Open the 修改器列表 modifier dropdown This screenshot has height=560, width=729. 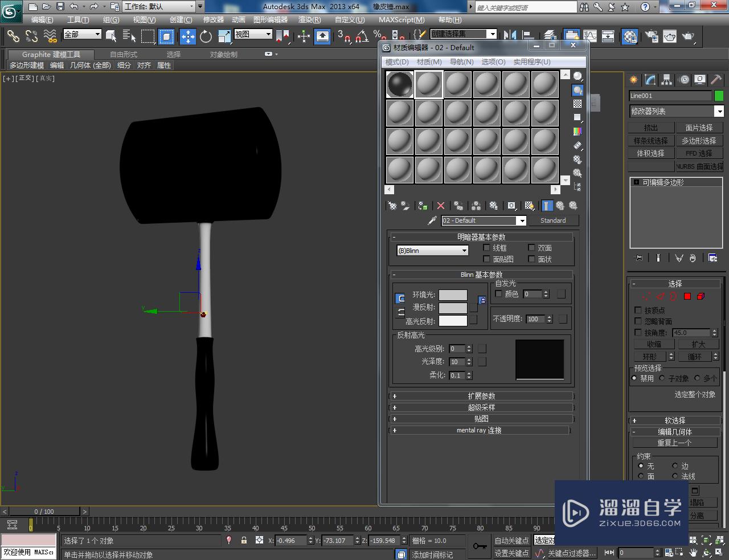pos(676,111)
